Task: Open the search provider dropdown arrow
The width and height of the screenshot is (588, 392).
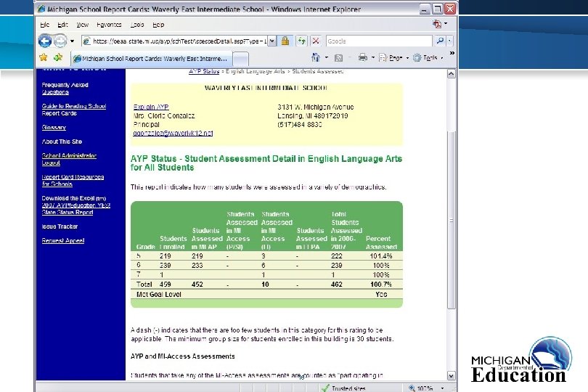Action: click(449, 41)
